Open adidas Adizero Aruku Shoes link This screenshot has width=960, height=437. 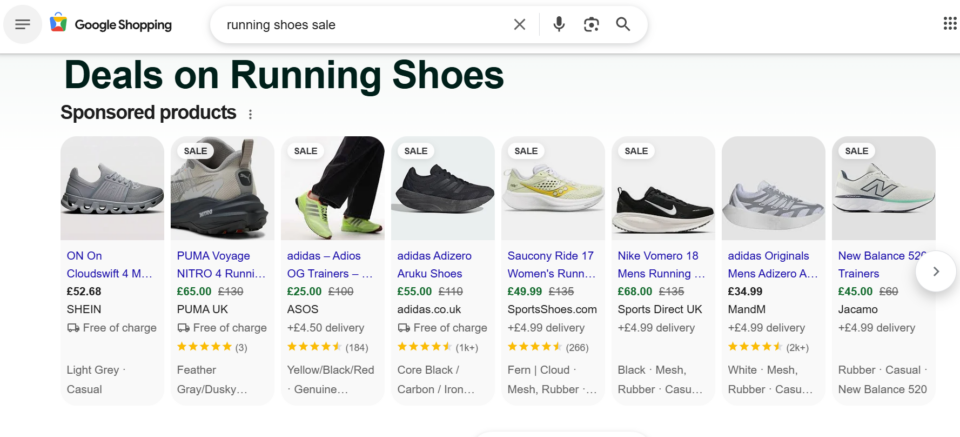coord(434,265)
